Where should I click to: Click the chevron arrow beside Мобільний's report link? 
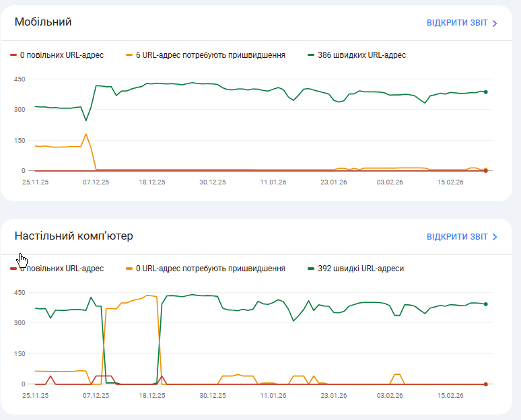(x=495, y=24)
